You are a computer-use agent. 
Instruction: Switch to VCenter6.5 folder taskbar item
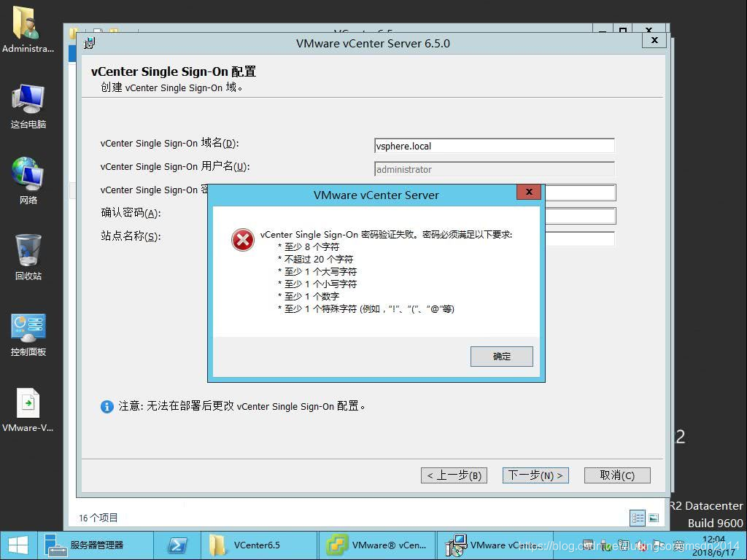[x=259, y=545]
